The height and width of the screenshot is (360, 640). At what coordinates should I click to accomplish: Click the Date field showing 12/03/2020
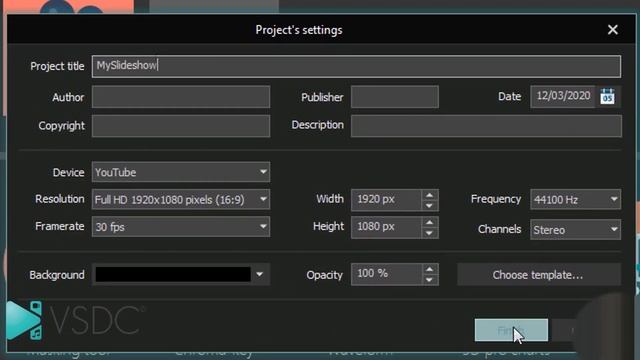[x=563, y=97]
